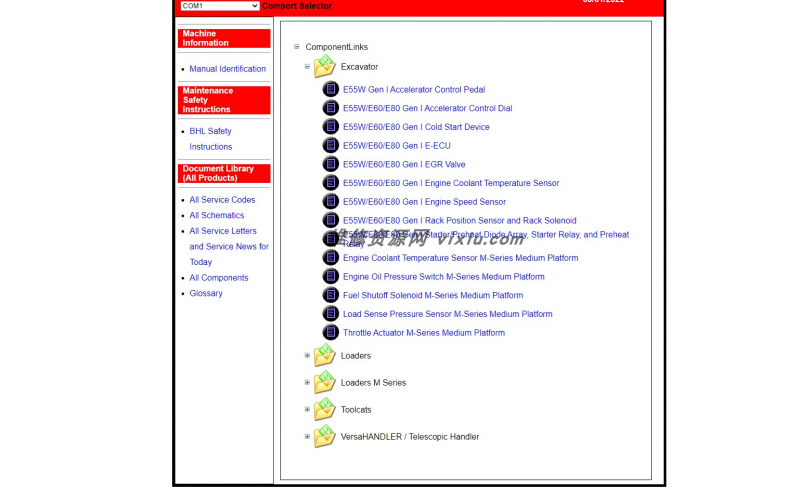Viewport: 800px width, 490px height.
Task: Click document icon beside Engine Speed Sensor
Action: tap(331, 202)
